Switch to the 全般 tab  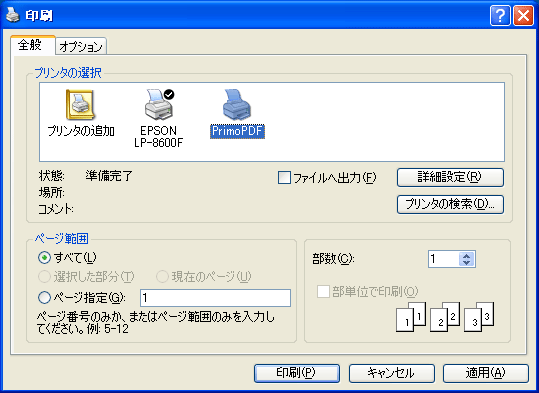pos(32,45)
